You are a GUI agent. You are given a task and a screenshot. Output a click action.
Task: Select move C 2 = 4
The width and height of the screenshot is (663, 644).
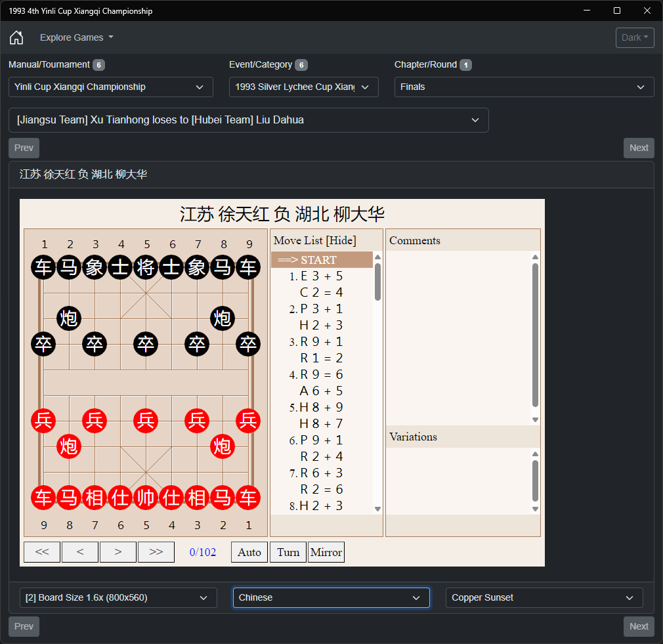tap(322, 293)
